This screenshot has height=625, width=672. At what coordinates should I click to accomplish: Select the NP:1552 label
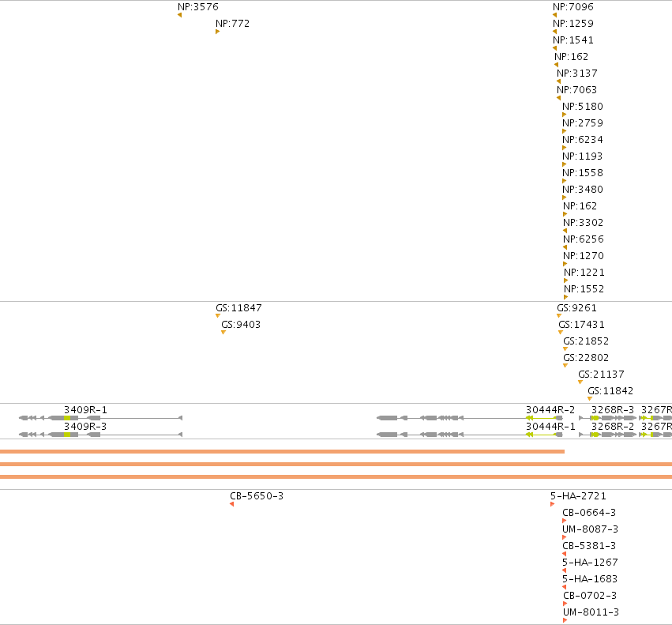(x=584, y=289)
